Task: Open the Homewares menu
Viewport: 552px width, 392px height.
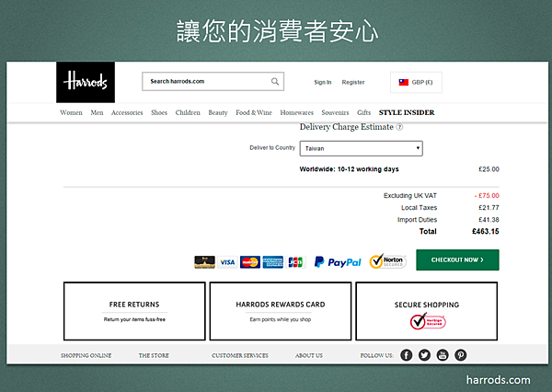Action: 297,112
